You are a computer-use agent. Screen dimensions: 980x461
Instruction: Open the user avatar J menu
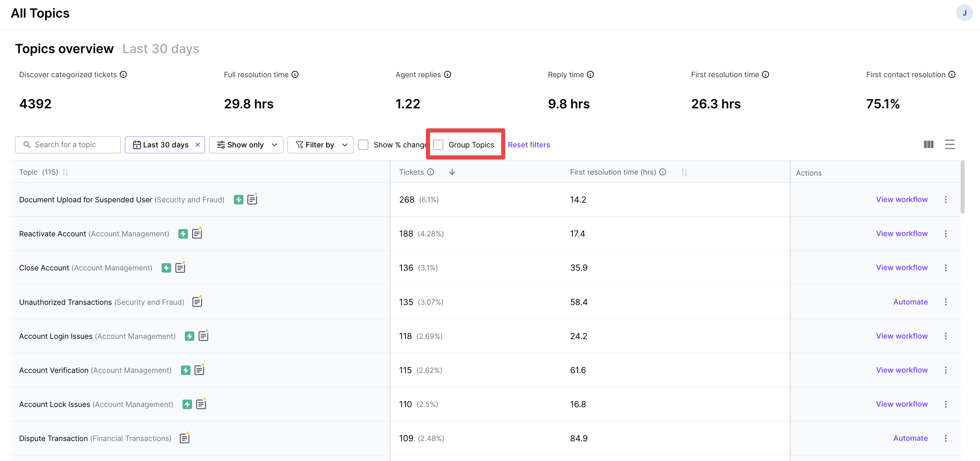pyautogui.click(x=964, y=13)
